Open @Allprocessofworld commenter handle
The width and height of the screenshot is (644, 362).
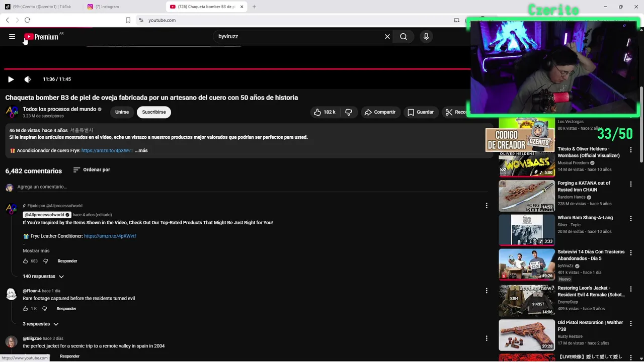(x=47, y=215)
